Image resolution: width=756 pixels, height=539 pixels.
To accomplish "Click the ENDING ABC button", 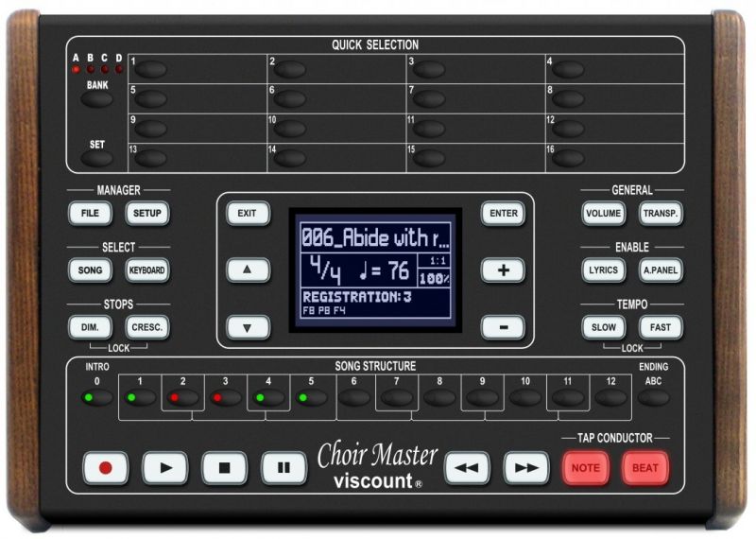I will pos(653,398).
